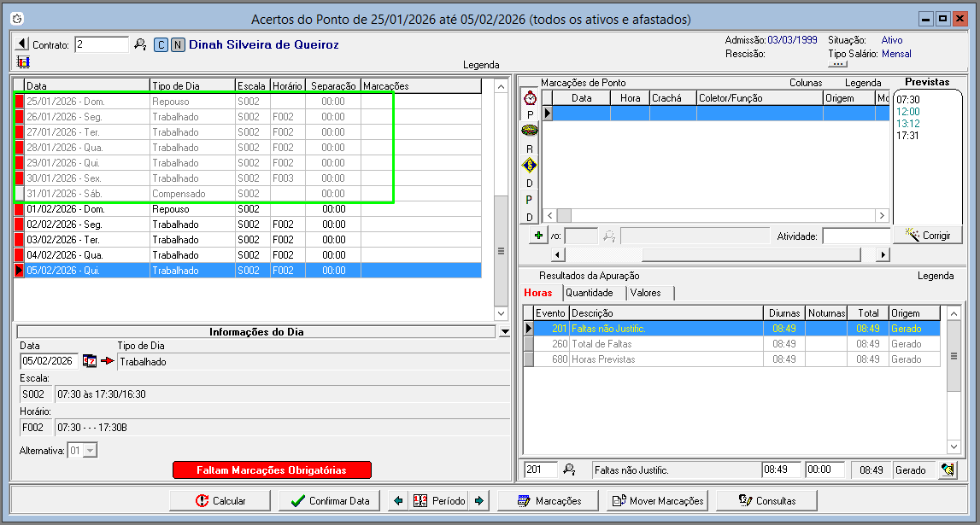Click the Confirmar Data button
This screenshot has height=525, width=980.
click(x=330, y=501)
